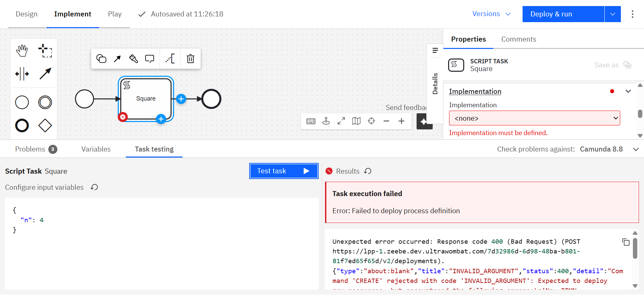644x296 pixels.
Task: Switch to the Comments tab
Action: click(519, 39)
